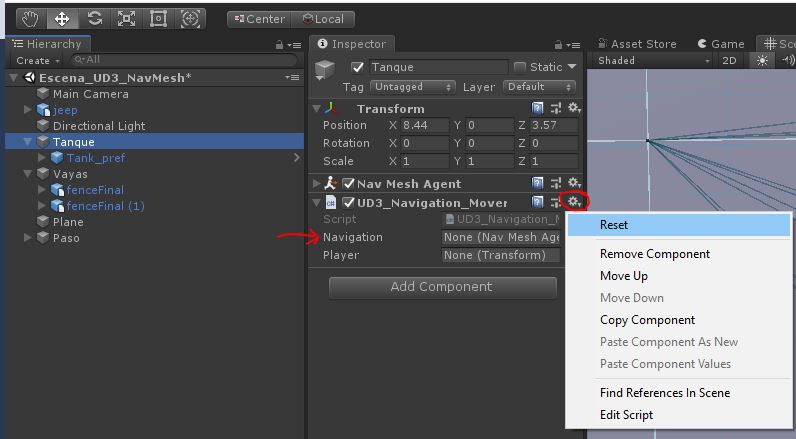Open Tank_pref prefab via arrow
The width and height of the screenshot is (796, 439).
pos(297,158)
